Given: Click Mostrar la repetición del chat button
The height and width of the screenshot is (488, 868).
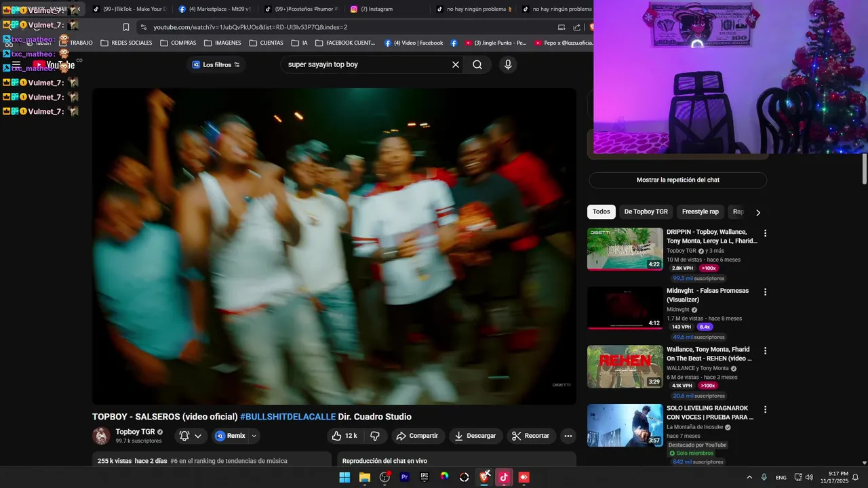Looking at the screenshot, I should pyautogui.click(x=677, y=180).
